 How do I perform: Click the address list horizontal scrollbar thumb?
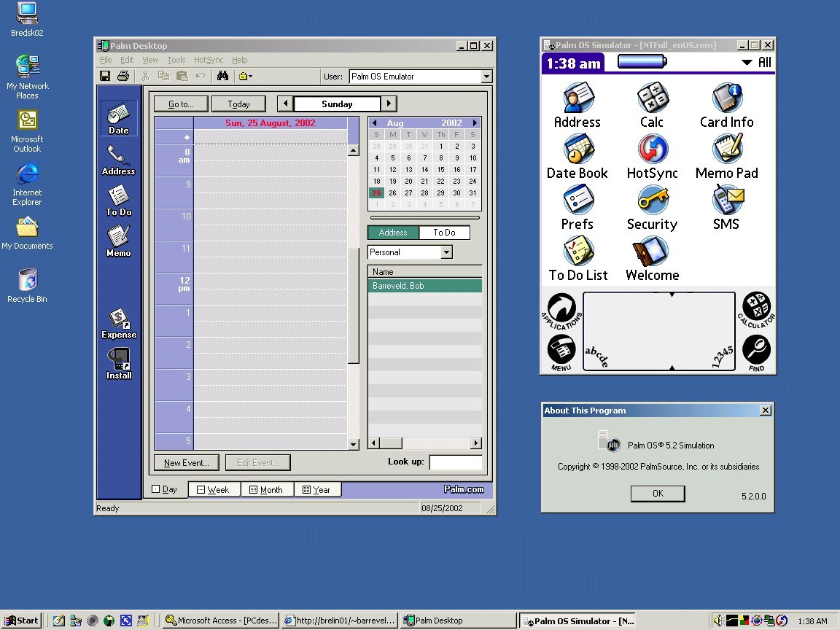pyautogui.click(x=391, y=443)
